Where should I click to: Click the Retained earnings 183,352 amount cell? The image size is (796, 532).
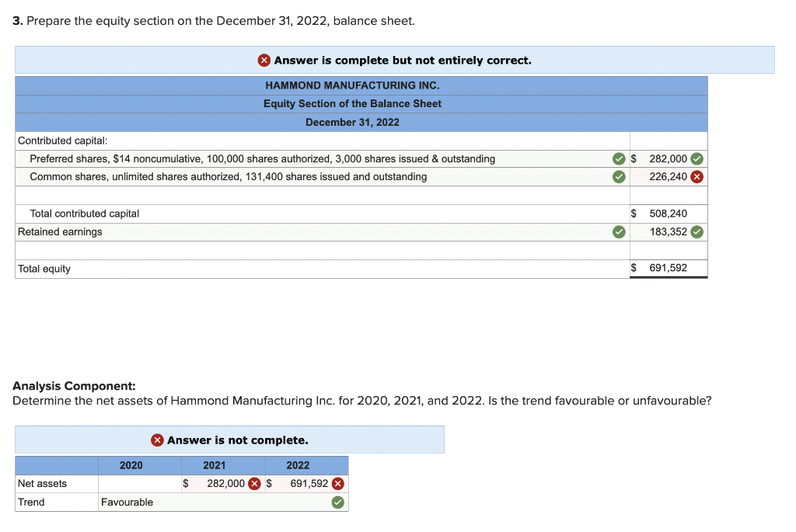(x=669, y=231)
